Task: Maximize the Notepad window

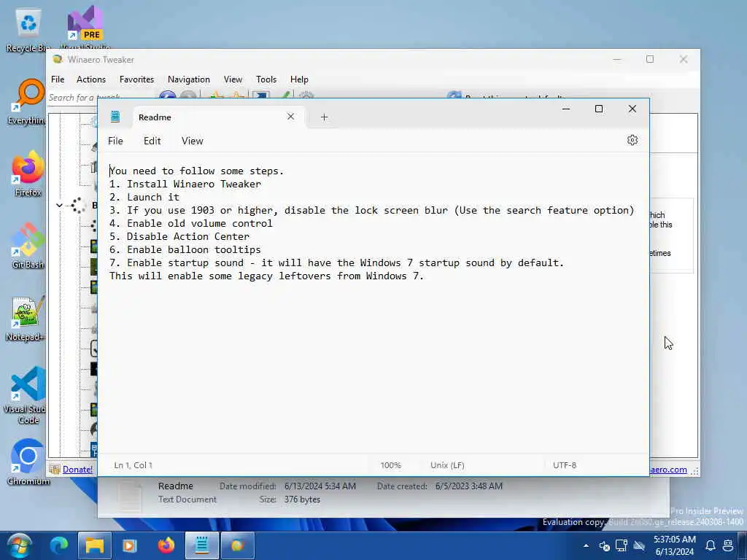Action: [599, 109]
